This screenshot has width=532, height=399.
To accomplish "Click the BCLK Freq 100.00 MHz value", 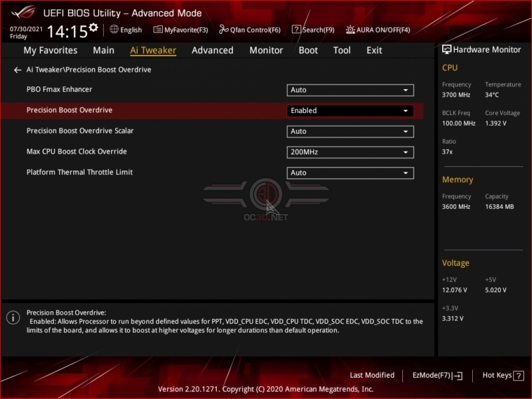I will 459,123.
